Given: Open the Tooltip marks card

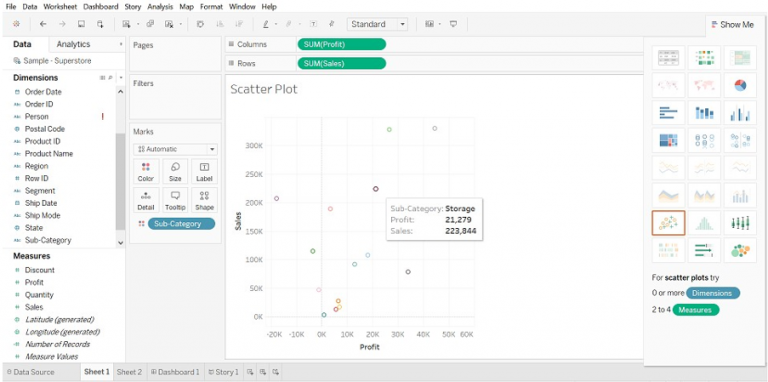Looking at the screenshot, I should pyautogui.click(x=175, y=200).
